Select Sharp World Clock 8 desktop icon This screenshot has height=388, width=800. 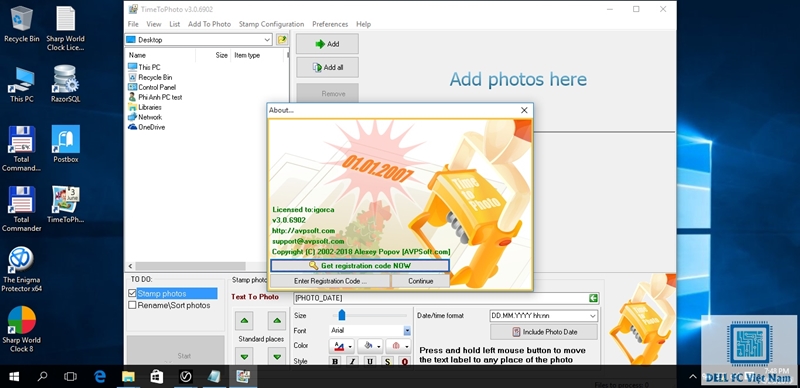(21, 329)
